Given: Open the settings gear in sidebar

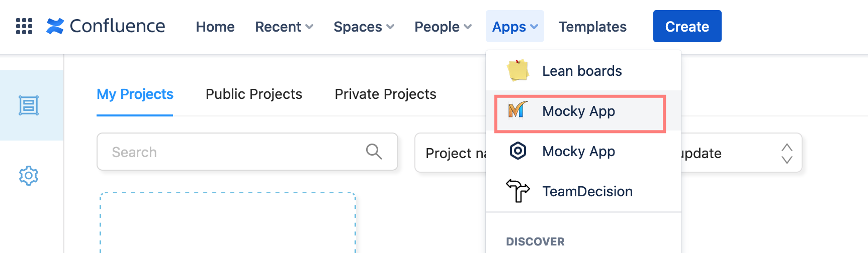Looking at the screenshot, I should (x=29, y=176).
